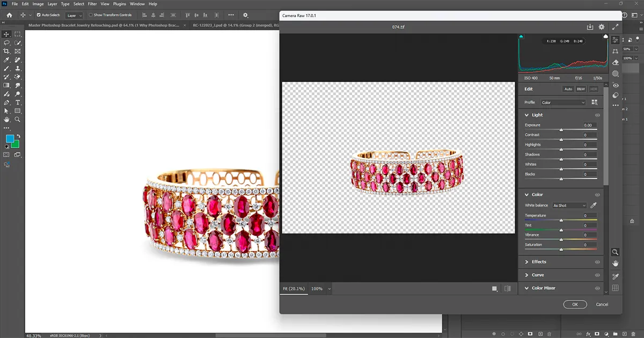Select the Zoom tool in Camera Raw
This screenshot has height=338, width=644.
(x=615, y=252)
